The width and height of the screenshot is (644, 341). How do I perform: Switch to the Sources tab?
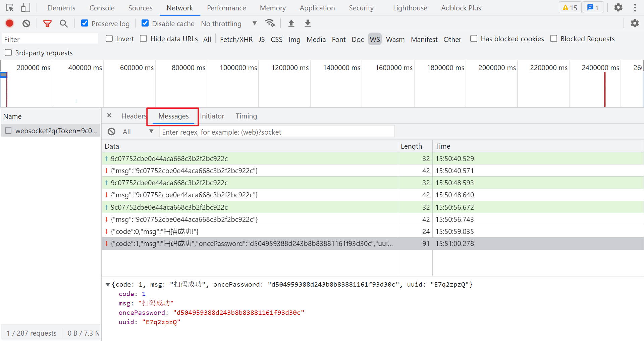[140, 8]
